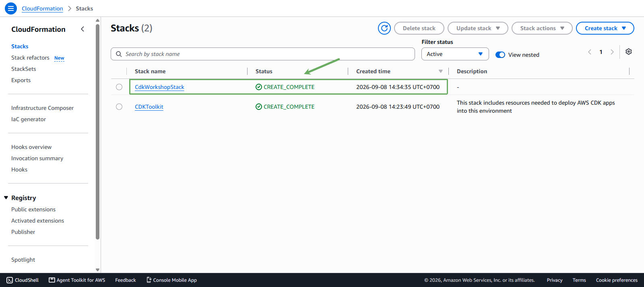Click the Delete stack button
This screenshot has width=644, height=287.
(x=419, y=28)
